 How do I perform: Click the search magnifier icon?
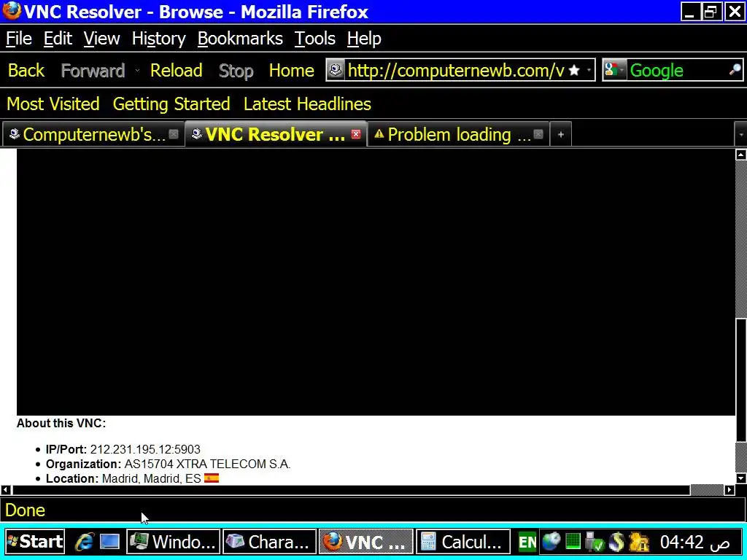click(735, 70)
